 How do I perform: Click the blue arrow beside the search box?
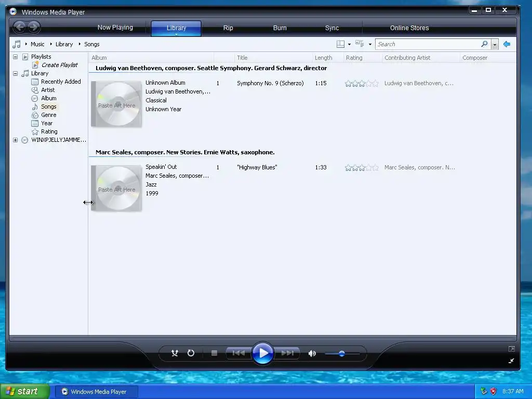pyautogui.click(x=507, y=44)
